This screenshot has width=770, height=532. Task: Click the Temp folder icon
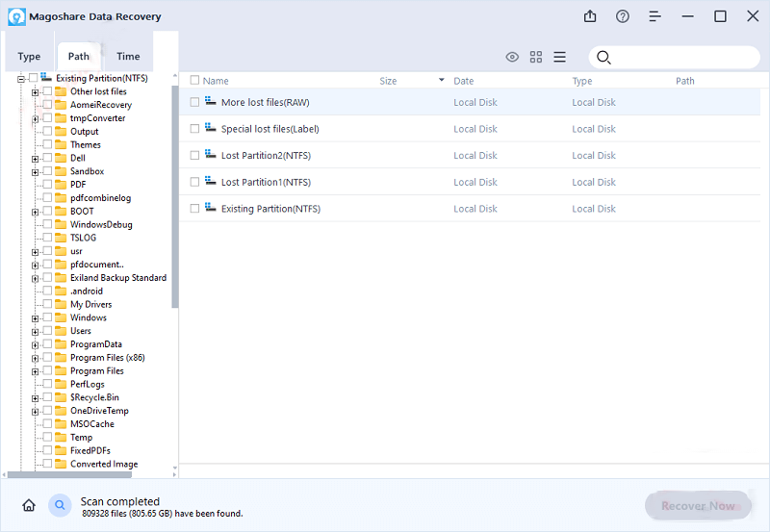[61, 437]
